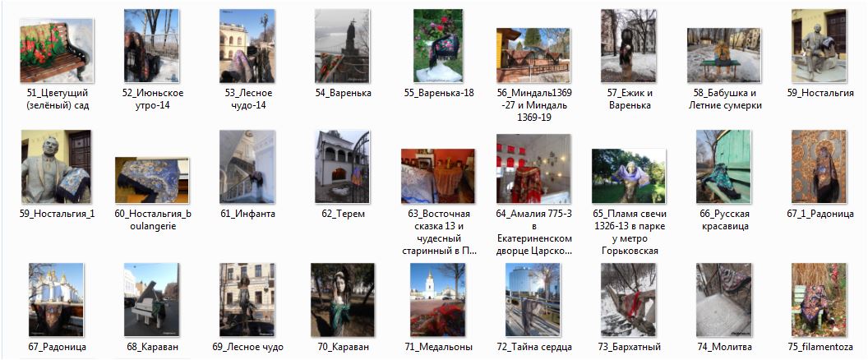Open the 71_Медальоны image thumbnail
The image size is (868, 360).
pyautogui.click(x=438, y=300)
